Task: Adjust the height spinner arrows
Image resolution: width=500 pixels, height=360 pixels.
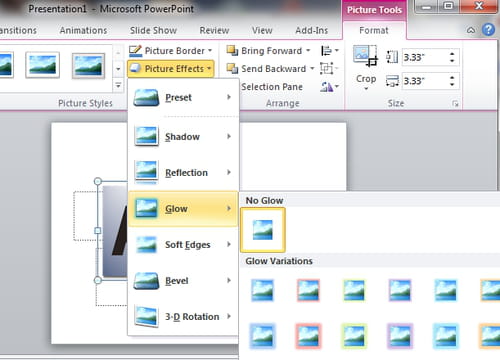Action: pos(452,57)
